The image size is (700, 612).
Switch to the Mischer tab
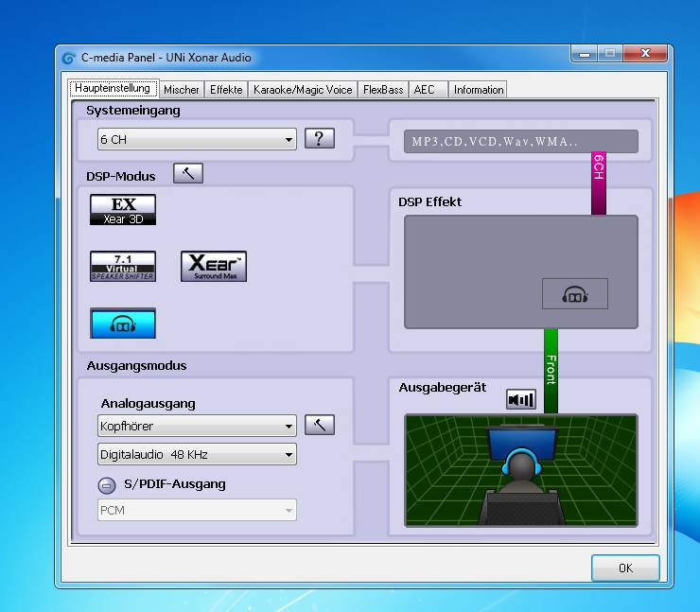pos(182,90)
